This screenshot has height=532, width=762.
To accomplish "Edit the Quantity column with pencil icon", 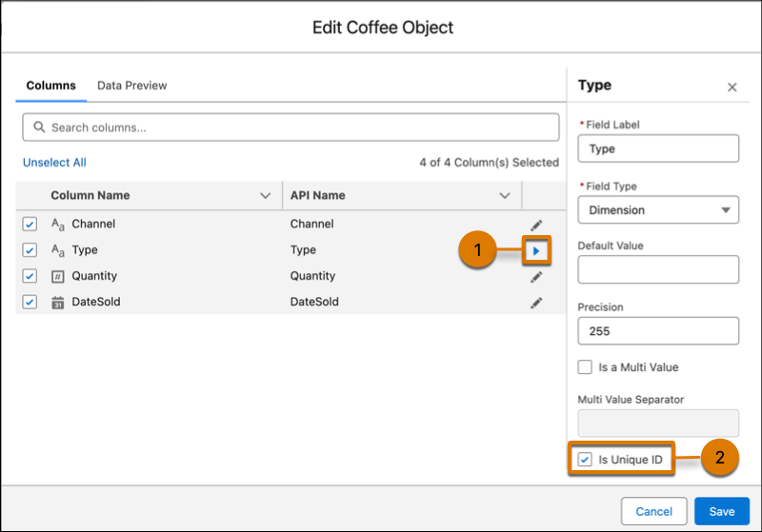I will (536, 277).
